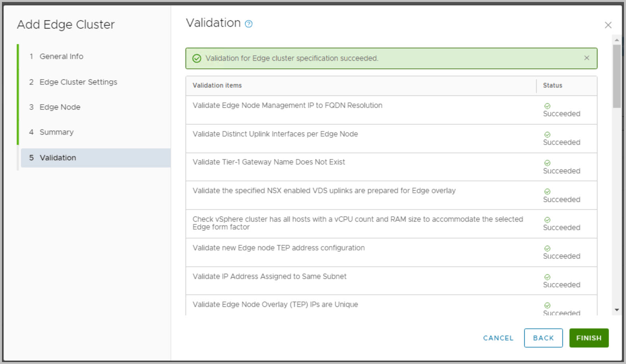626x364 pixels.
Task: Select the Validation step in the sidebar
Action: point(58,158)
